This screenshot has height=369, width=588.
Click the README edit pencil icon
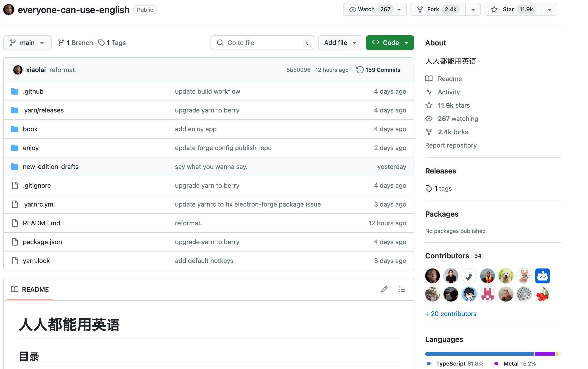tap(384, 289)
